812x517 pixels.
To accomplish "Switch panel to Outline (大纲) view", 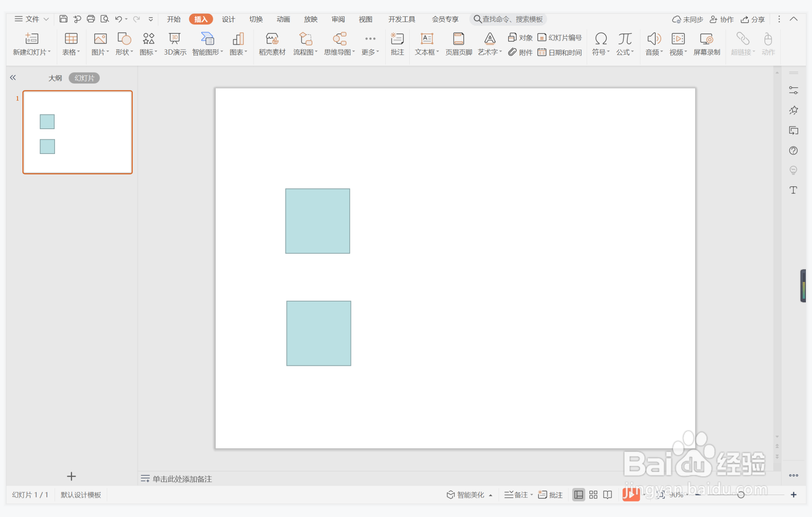I will pyautogui.click(x=55, y=78).
